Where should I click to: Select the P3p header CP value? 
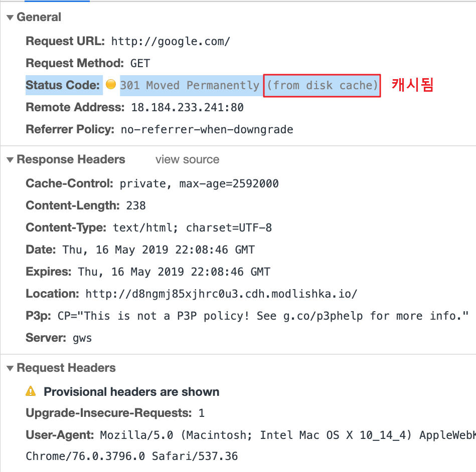point(263,316)
